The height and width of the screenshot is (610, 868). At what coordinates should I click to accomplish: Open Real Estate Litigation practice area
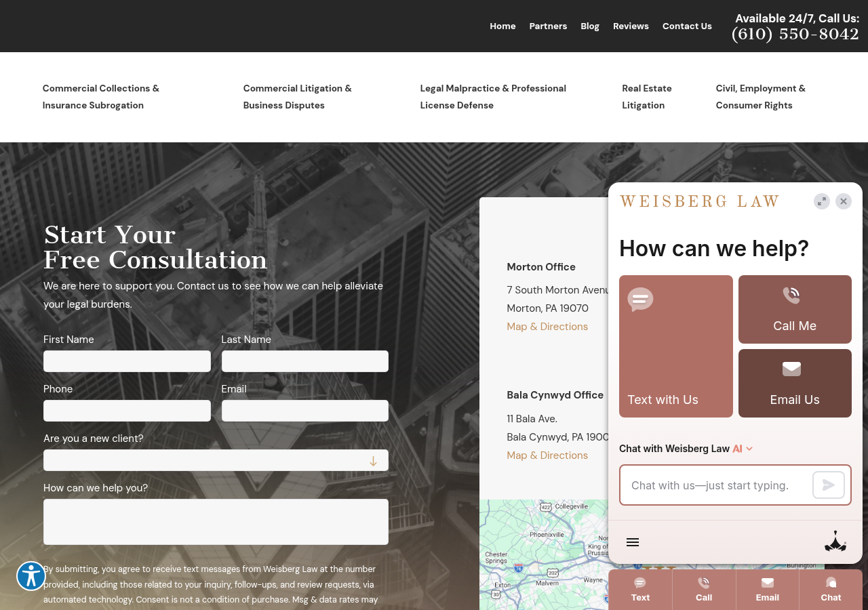click(647, 97)
